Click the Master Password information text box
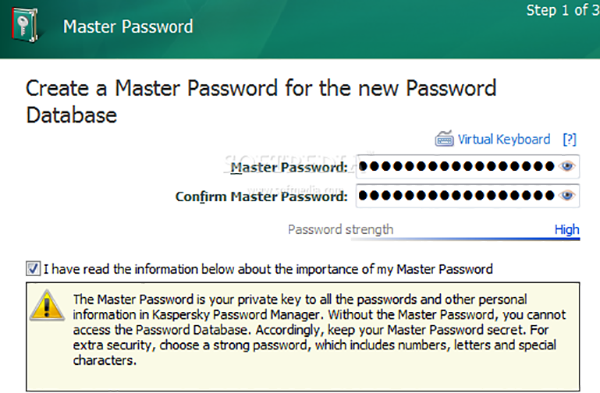600x393 pixels. tap(303, 337)
